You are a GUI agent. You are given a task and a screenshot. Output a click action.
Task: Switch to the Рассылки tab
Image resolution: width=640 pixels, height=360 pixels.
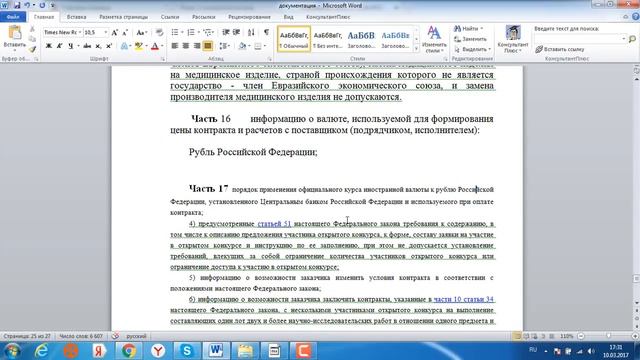(204, 17)
